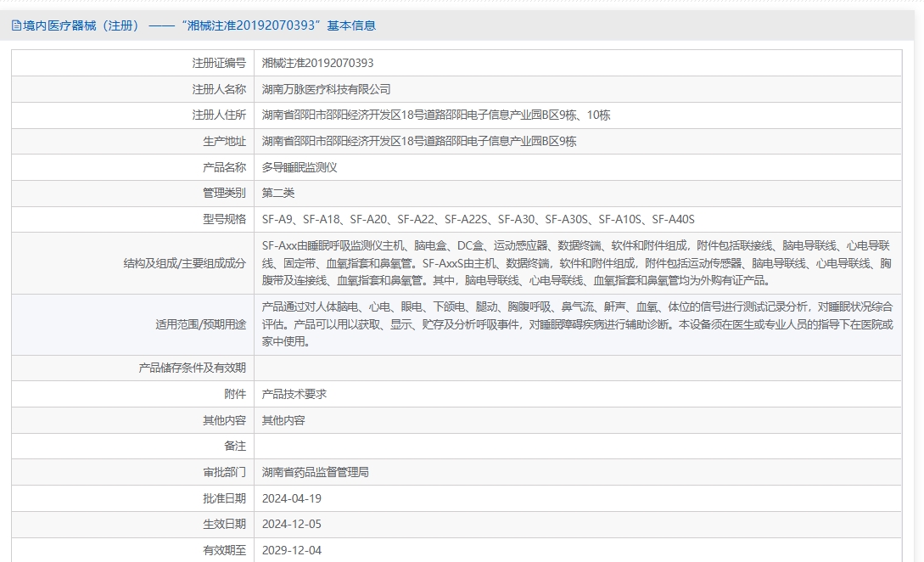Click management category value 第二类
The image size is (924, 562).
(x=278, y=193)
